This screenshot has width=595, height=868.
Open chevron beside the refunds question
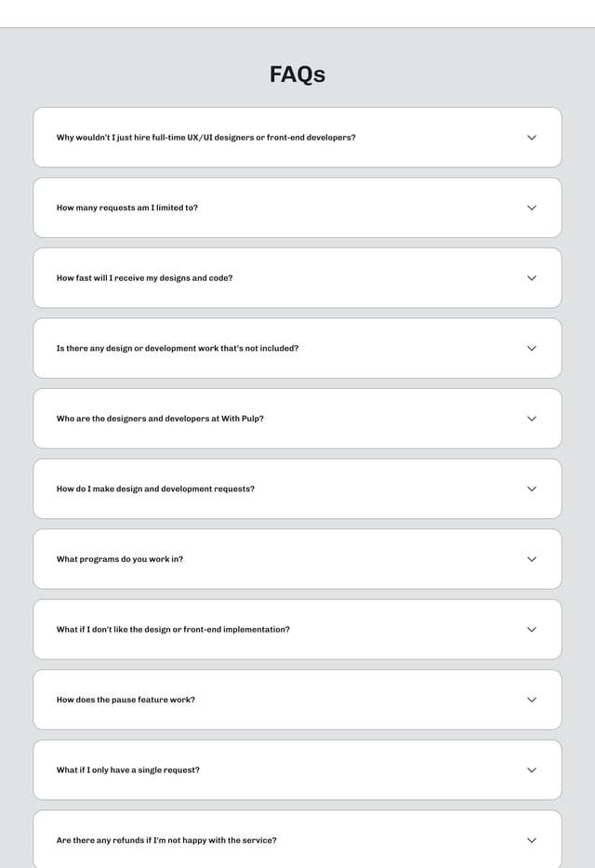(x=532, y=840)
